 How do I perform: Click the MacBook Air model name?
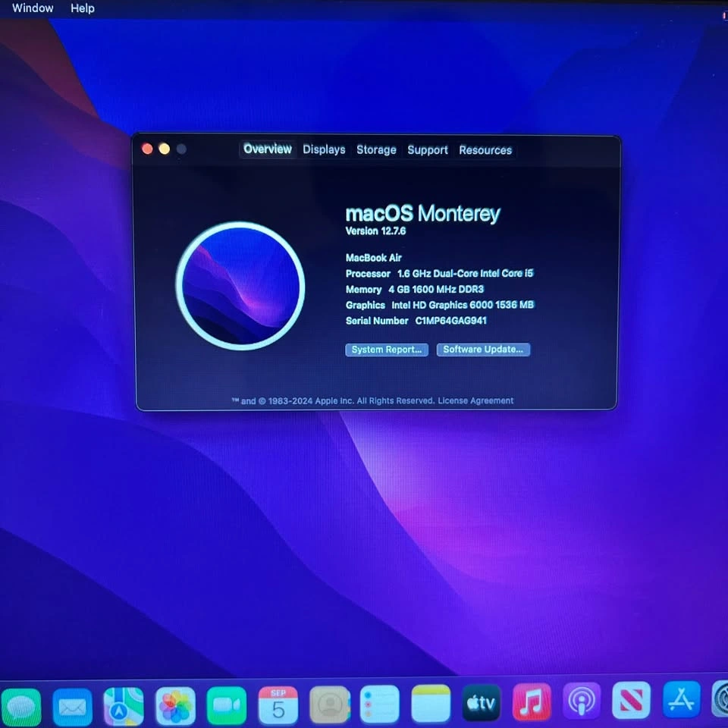pyautogui.click(x=373, y=258)
